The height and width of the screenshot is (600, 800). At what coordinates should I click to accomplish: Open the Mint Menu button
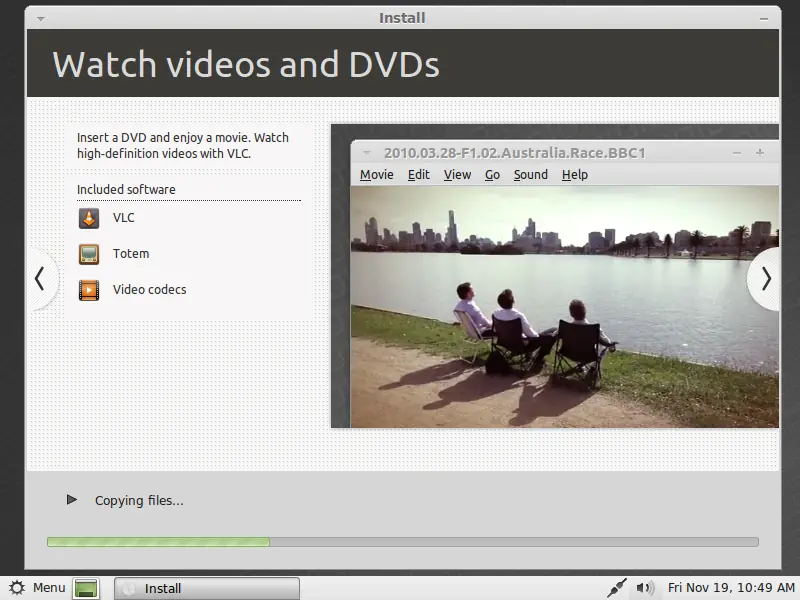(x=38, y=588)
